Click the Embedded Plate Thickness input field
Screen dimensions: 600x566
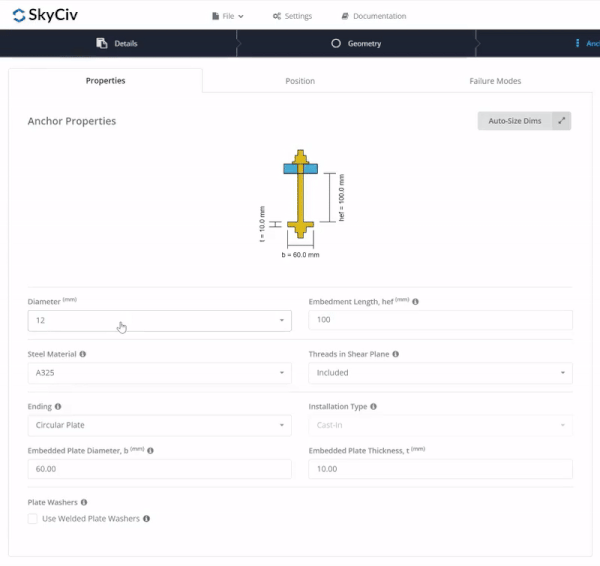440,469
